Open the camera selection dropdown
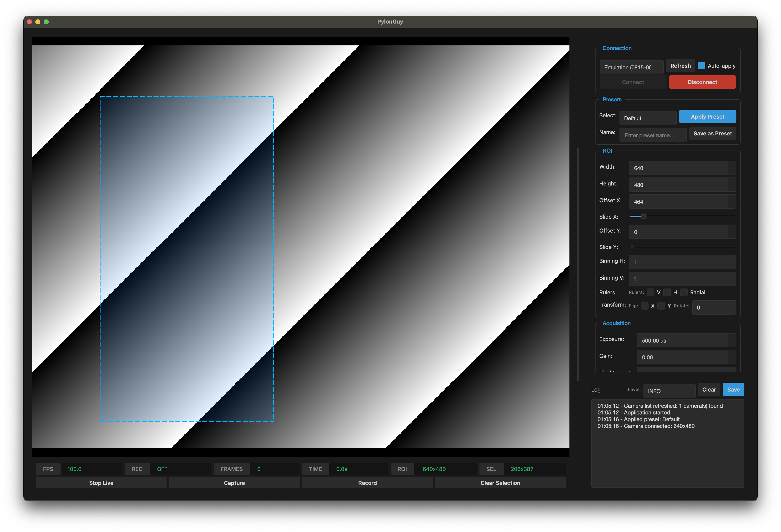 631,67
